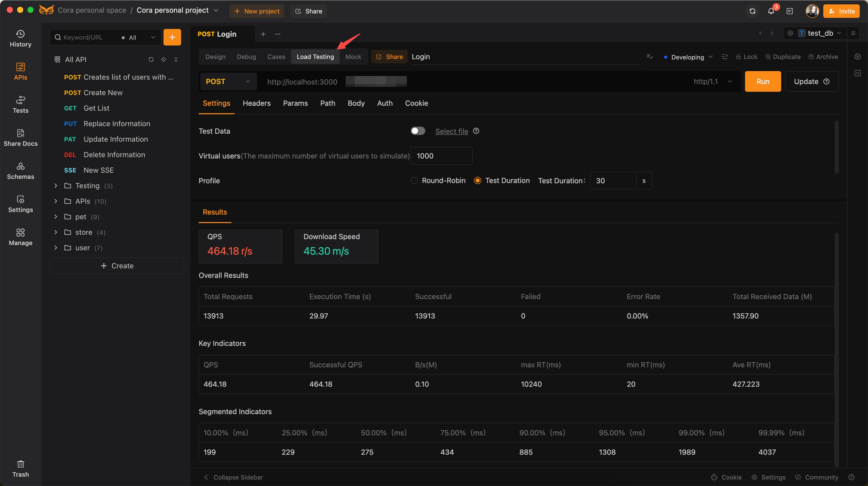
Task: Select the Round-Robin radio button
Action: [x=414, y=180]
